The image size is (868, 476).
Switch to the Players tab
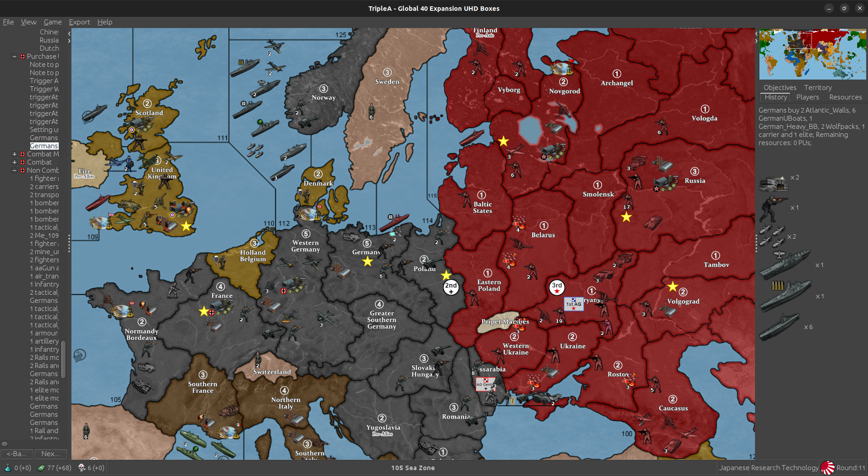[807, 97]
